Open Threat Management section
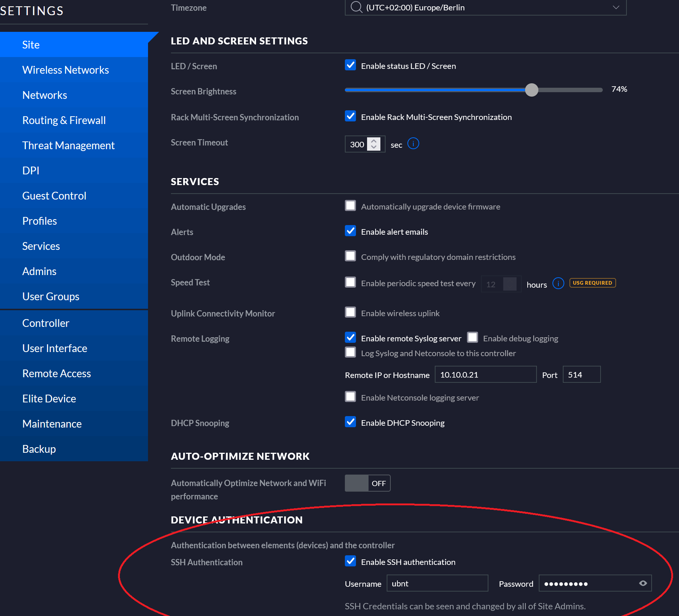The width and height of the screenshot is (679, 616). pos(68,145)
